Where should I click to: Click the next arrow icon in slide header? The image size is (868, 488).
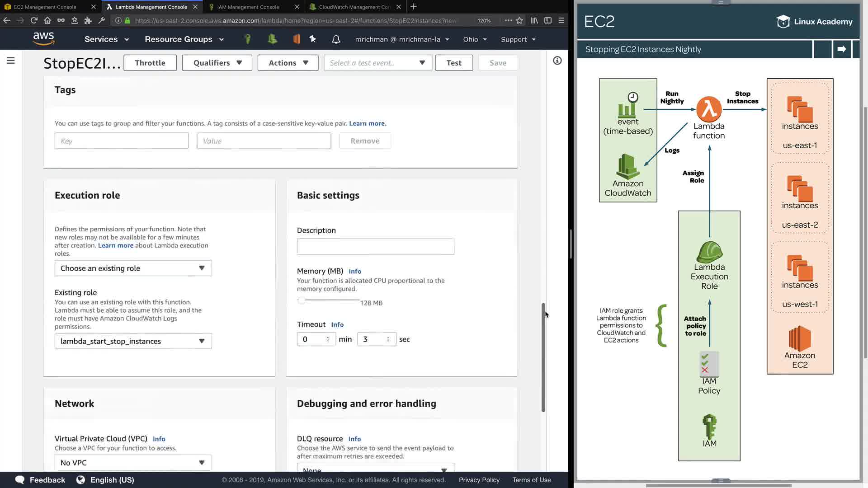coord(841,49)
